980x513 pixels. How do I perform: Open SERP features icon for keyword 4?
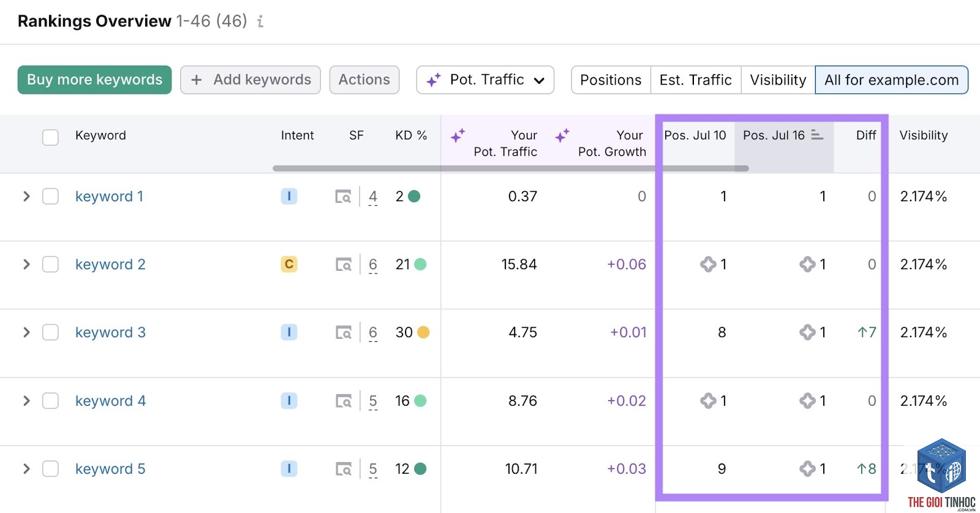tap(343, 401)
